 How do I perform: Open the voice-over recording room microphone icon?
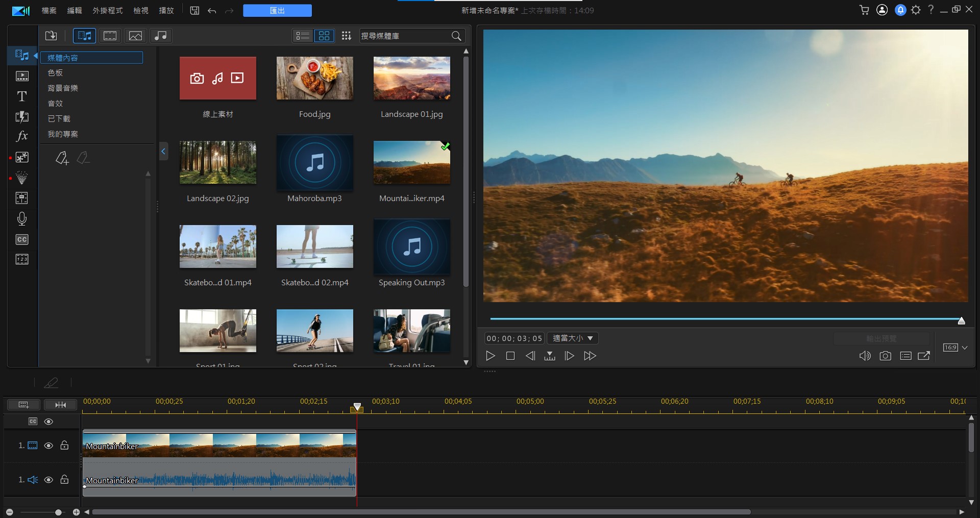pyautogui.click(x=22, y=219)
